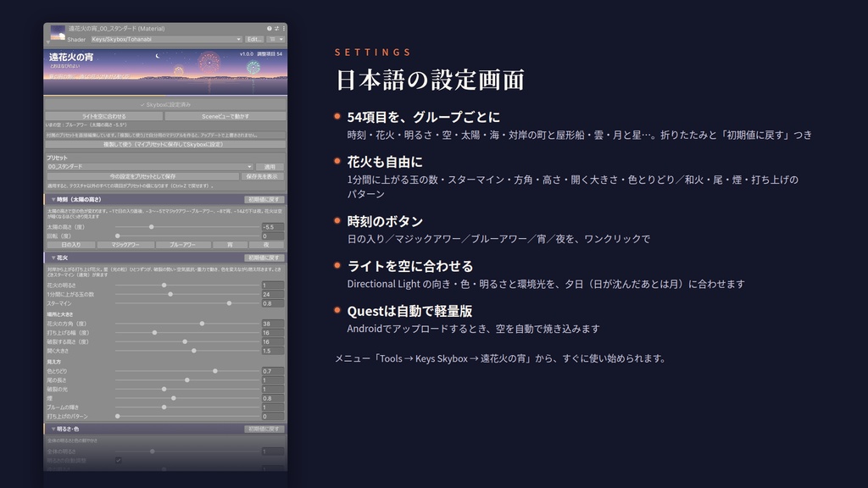Toggle the 明るさの自動調整 checkbox
The width and height of the screenshot is (868, 488).
[119, 460]
